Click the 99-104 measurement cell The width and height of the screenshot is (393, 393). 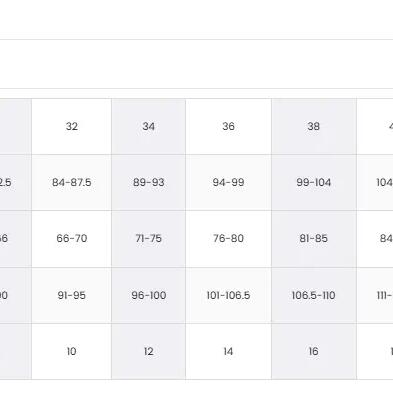pos(314,182)
